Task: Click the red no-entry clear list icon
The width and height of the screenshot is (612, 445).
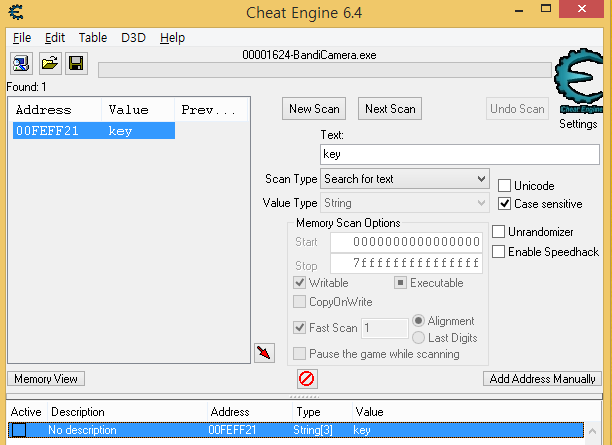Action: (x=307, y=379)
